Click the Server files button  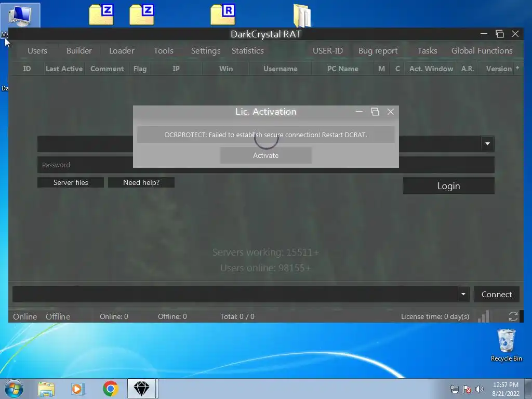71,182
